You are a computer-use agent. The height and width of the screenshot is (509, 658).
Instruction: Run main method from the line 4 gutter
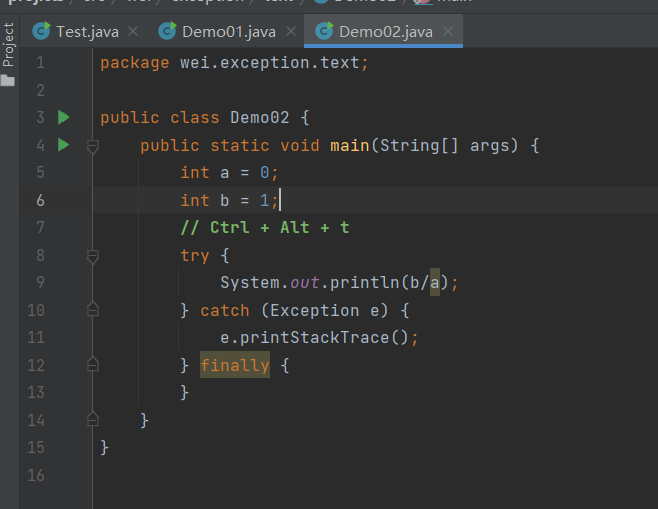[63, 145]
